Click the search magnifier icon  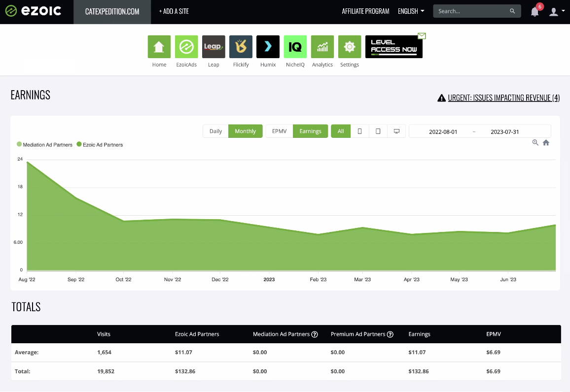(513, 11)
